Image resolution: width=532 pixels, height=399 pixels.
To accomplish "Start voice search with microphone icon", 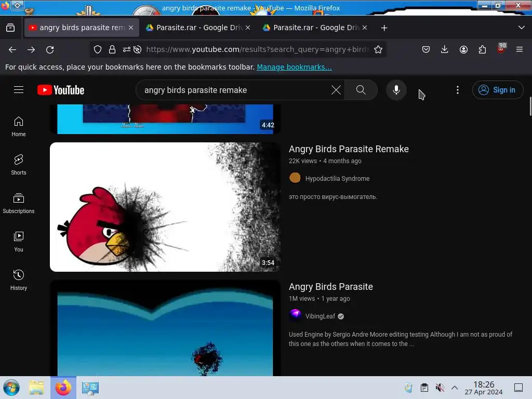I will (396, 90).
